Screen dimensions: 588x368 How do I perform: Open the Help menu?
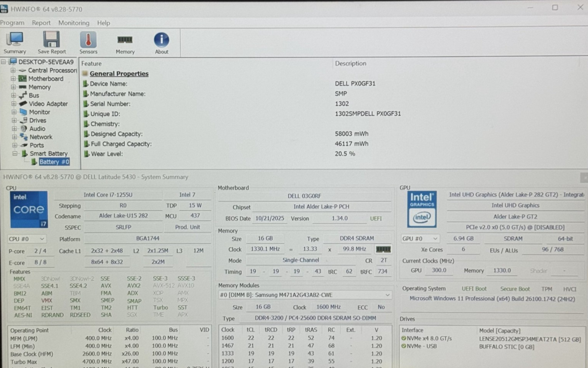point(104,23)
